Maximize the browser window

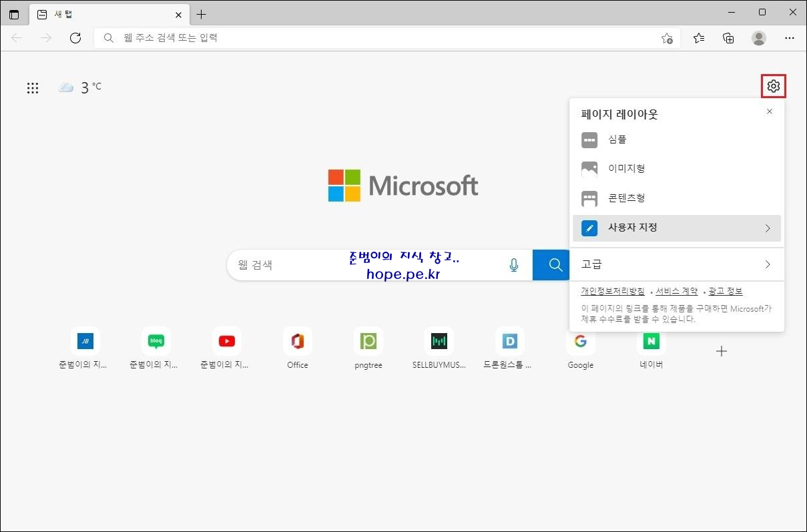[762, 13]
